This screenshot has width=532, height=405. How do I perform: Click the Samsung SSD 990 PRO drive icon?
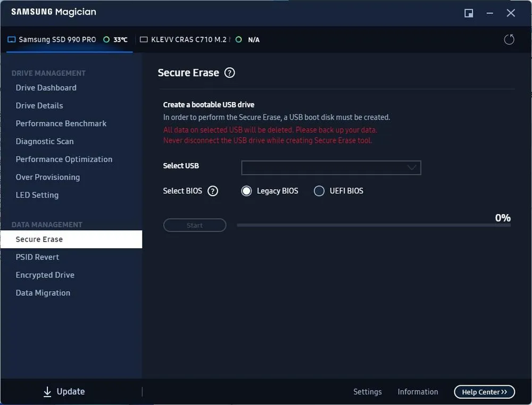point(12,40)
